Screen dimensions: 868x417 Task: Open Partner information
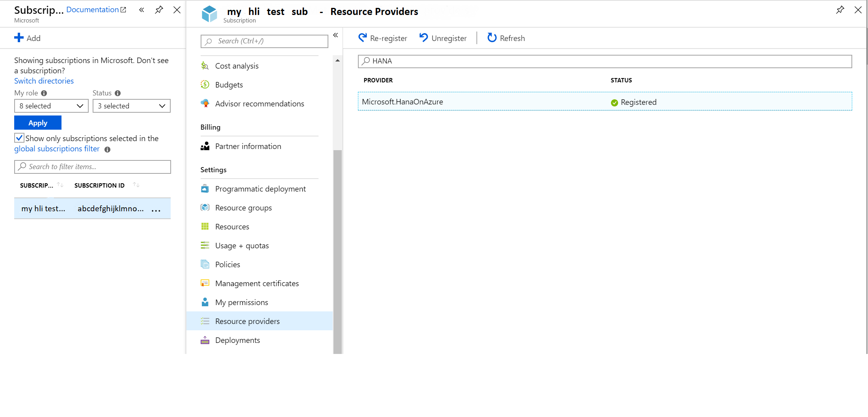(248, 146)
